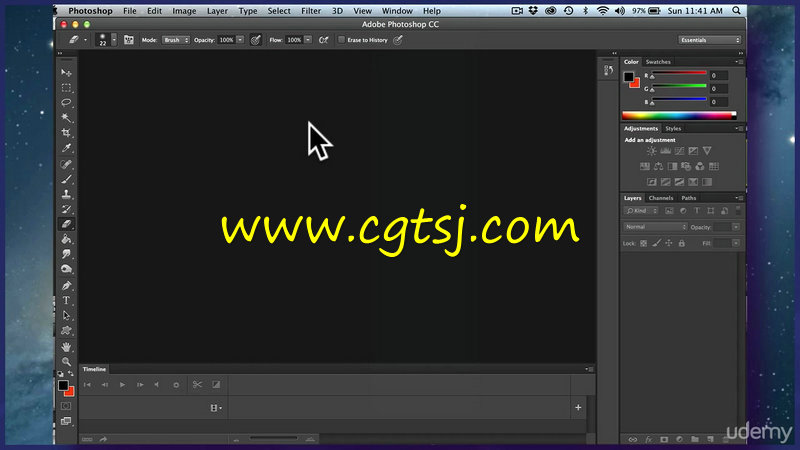Open the Opacity slider dropdown
Viewport: 800px width, 450px height.
[x=240, y=40]
